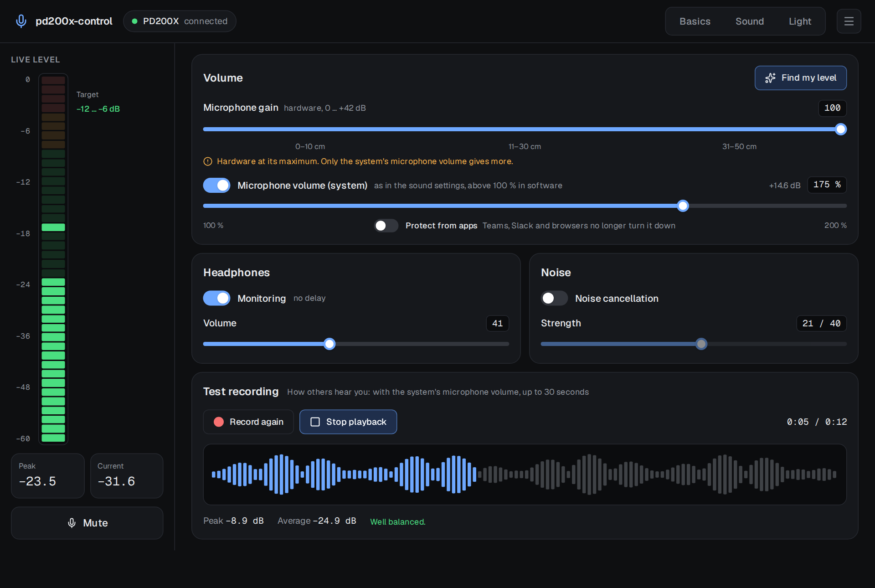The image size is (875, 588).
Task: Click the 11–30 cm distance label
Action: 525,146
